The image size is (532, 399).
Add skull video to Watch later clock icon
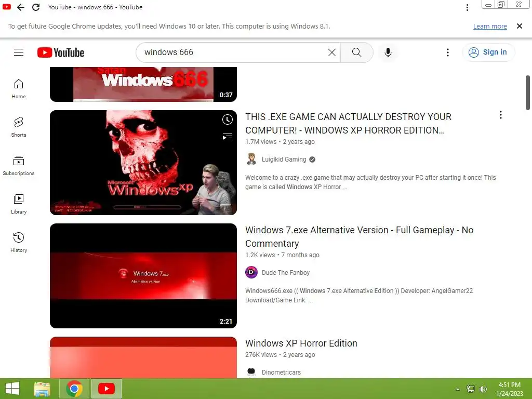(x=228, y=119)
